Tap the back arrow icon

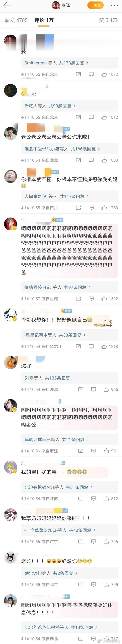pyautogui.click(x=7, y=5)
